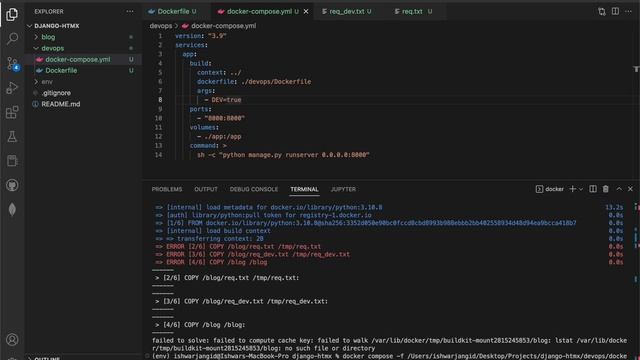The width and height of the screenshot is (640, 360).
Task: Select the docker-compose.yml editor tab
Action: [x=259, y=11]
